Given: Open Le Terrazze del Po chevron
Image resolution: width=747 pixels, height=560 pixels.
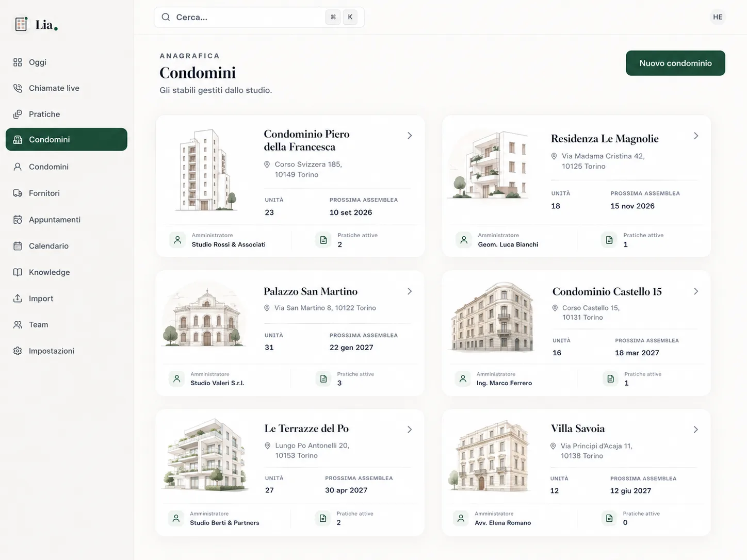Looking at the screenshot, I should pyautogui.click(x=410, y=430).
